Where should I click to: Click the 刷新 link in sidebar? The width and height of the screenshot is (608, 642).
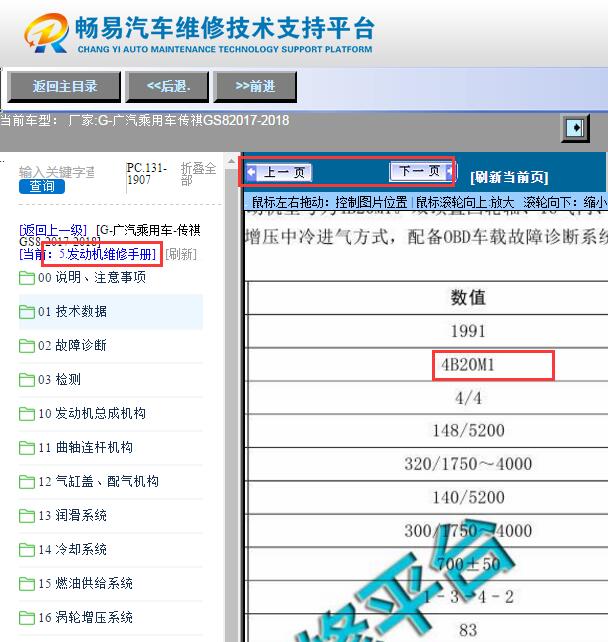(x=181, y=254)
